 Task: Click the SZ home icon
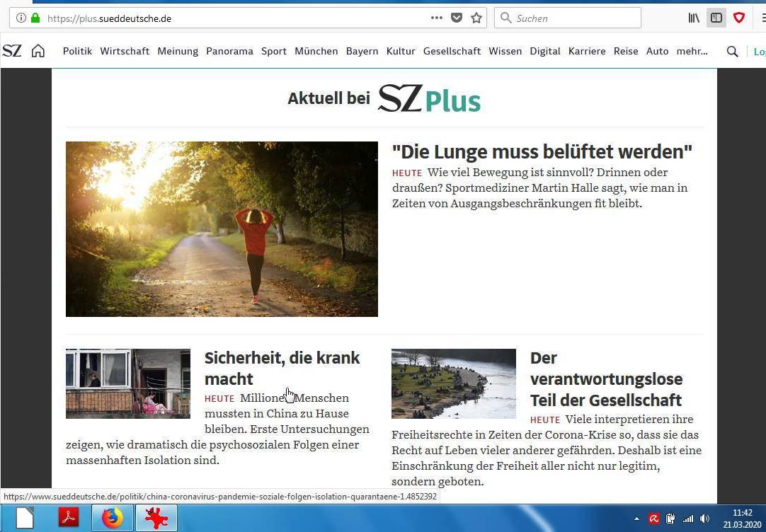[x=38, y=51]
